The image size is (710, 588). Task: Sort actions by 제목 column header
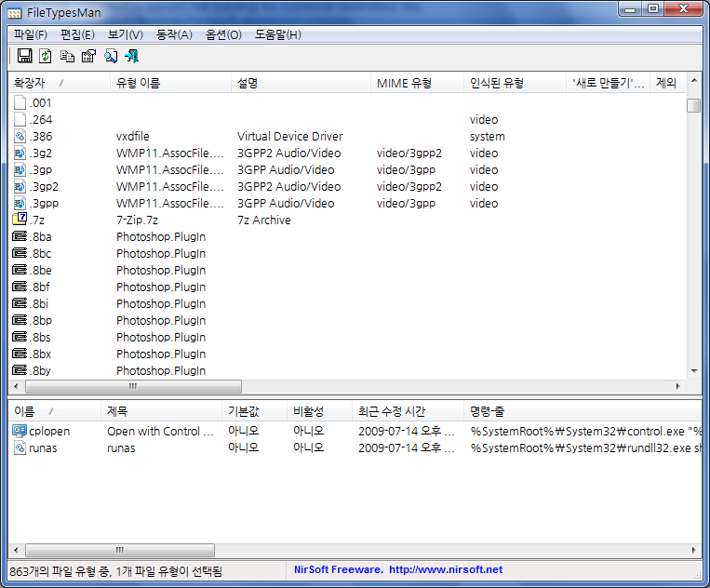pos(162,411)
